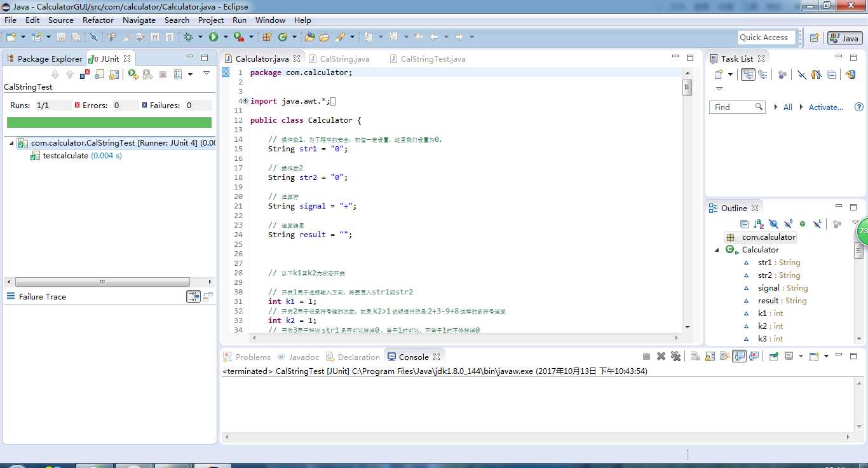Switch to the Problems tab

click(247, 357)
